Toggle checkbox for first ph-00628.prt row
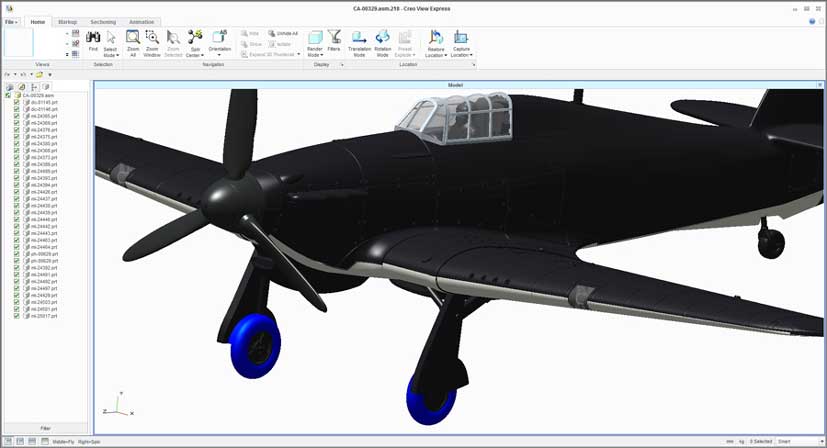827x448 pixels. [x=17, y=254]
